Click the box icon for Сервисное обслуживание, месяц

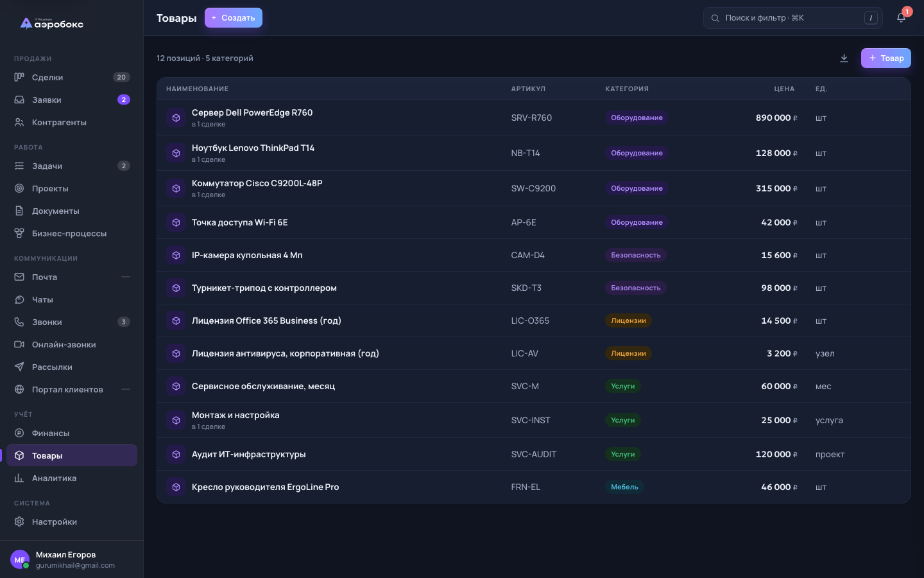[x=176, y=386]
